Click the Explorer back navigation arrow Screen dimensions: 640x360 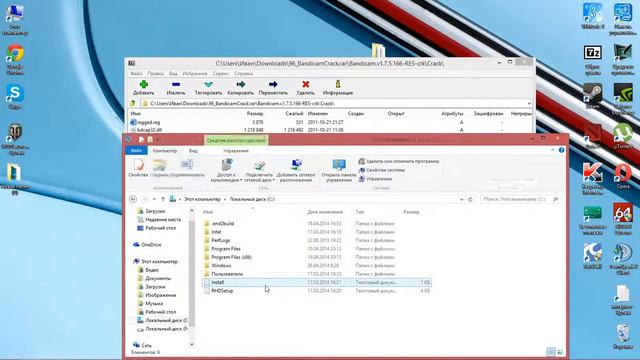(133, 199)
